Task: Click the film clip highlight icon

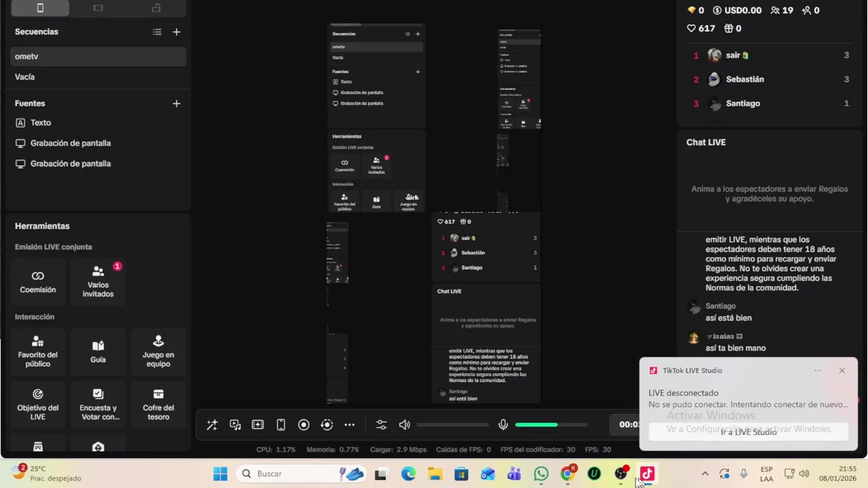Action: pyautogui.click(x=258, y=425)
